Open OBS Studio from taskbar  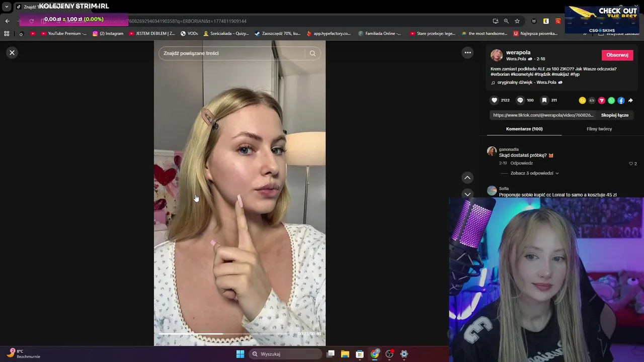coord(389,354)
